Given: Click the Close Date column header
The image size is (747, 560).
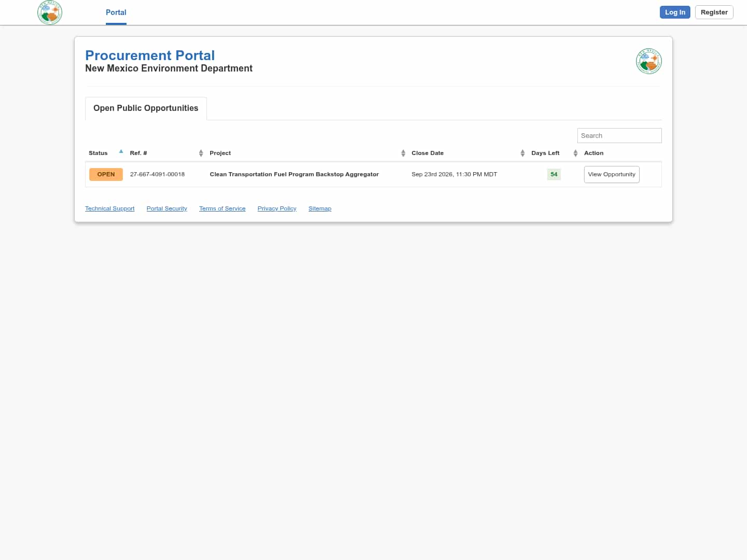Looking at the screenshot, I should pyautogui.click(x=427, y=153).
